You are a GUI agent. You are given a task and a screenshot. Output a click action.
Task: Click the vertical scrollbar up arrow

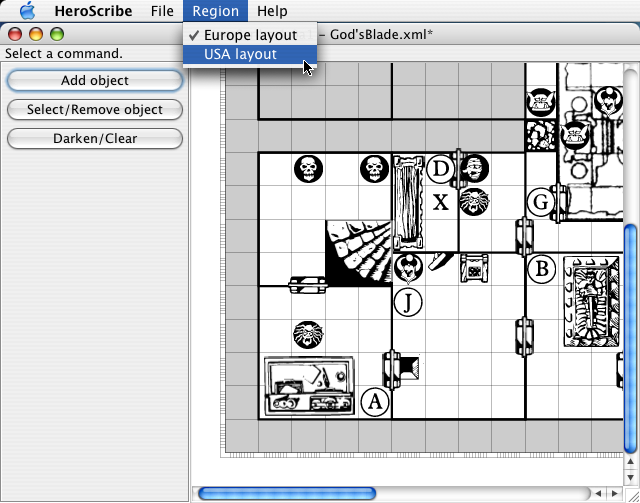coord(631,462)
